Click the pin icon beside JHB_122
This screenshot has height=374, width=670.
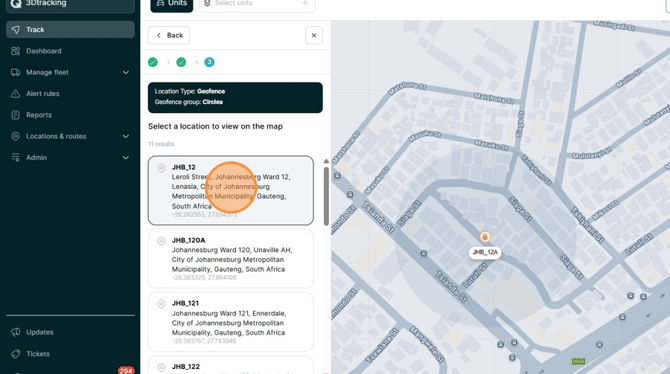pos(161,367)
